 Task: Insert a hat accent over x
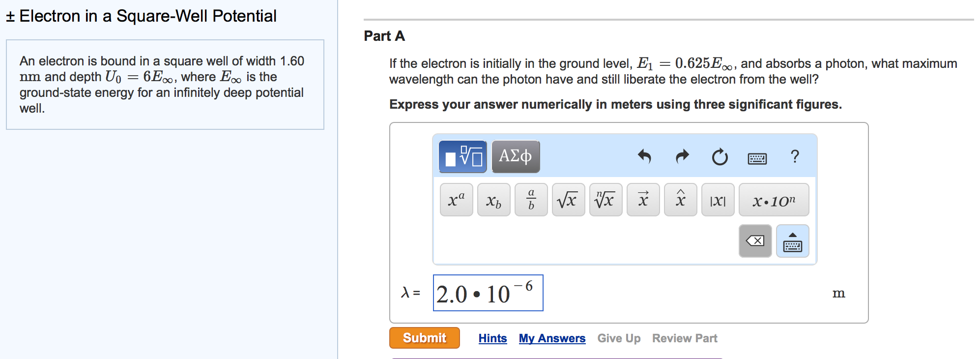click(x=680, y=199)
